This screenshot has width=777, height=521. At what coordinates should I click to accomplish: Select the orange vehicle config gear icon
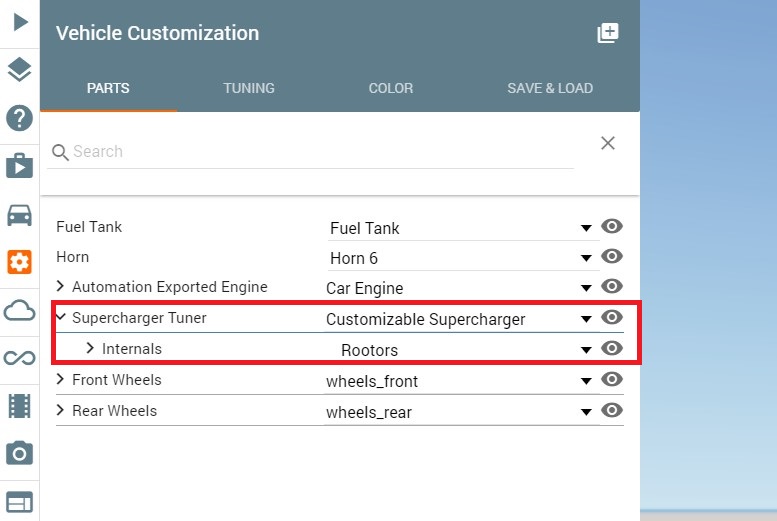[19, 262]
